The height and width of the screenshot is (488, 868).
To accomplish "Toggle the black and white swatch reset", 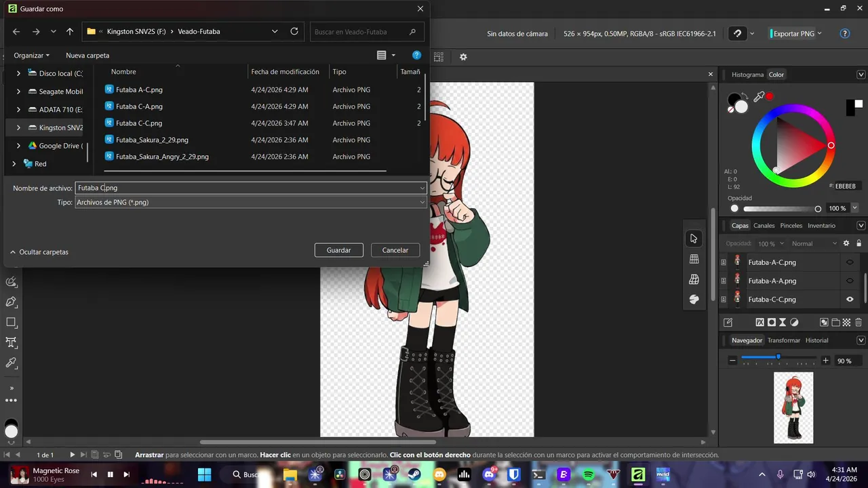I will (854, 107).
